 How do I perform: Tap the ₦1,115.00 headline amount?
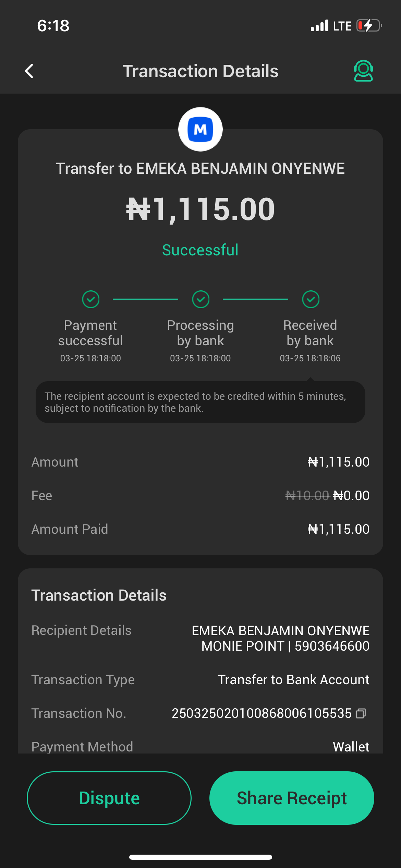200,209
